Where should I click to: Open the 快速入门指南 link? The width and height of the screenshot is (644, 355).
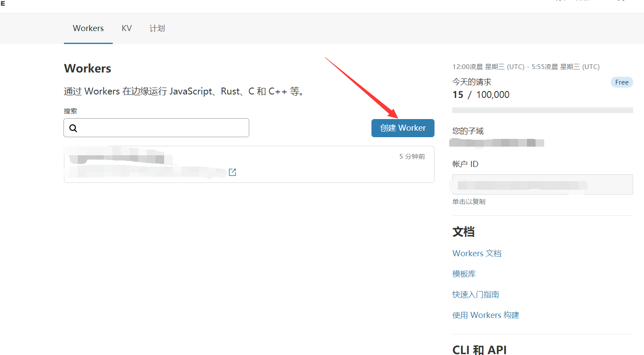coord(476,295)
